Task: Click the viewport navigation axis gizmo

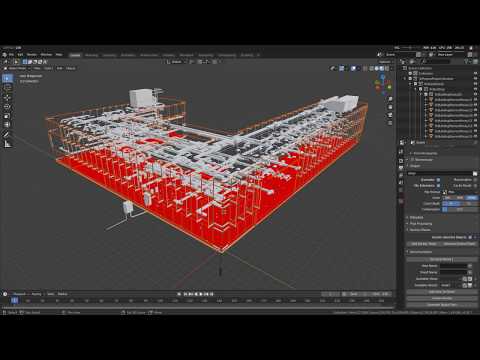Action: (x=383, y=83)
